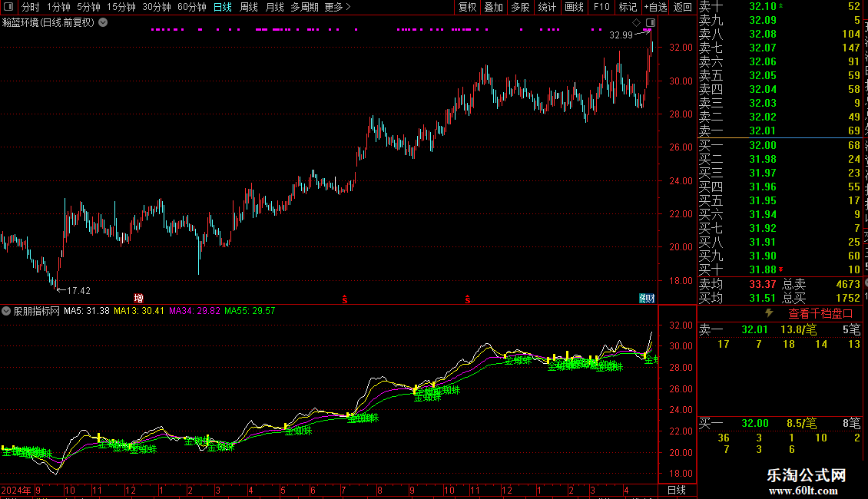Click the 标记 mark button
The width and height of the screenshot is (868, 499).
(628, 7)
